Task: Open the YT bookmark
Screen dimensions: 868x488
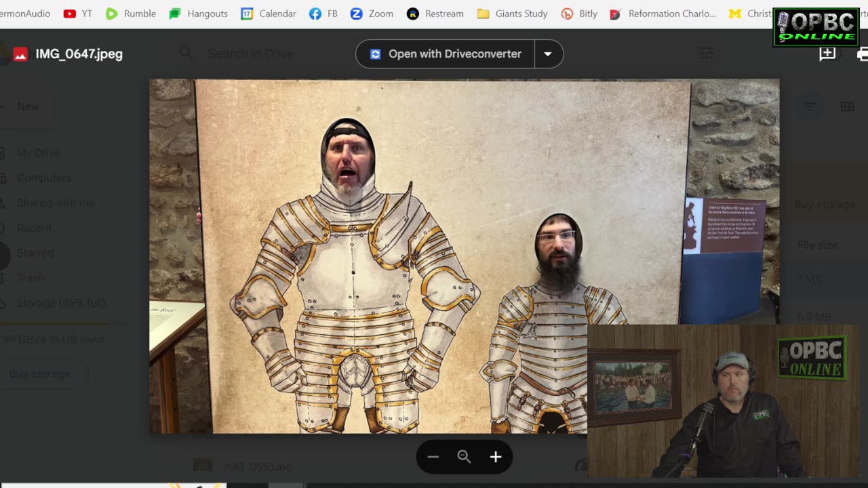Action: point(77,14)
